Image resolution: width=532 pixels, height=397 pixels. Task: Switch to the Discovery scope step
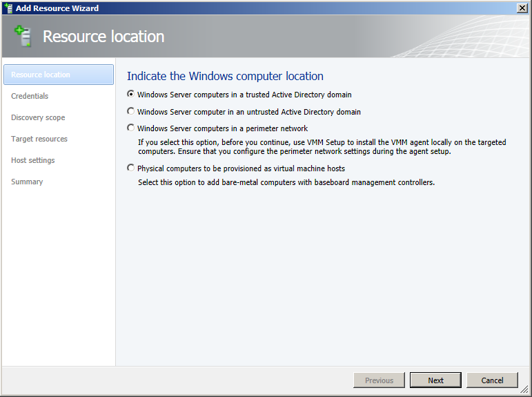coord(38,117)
